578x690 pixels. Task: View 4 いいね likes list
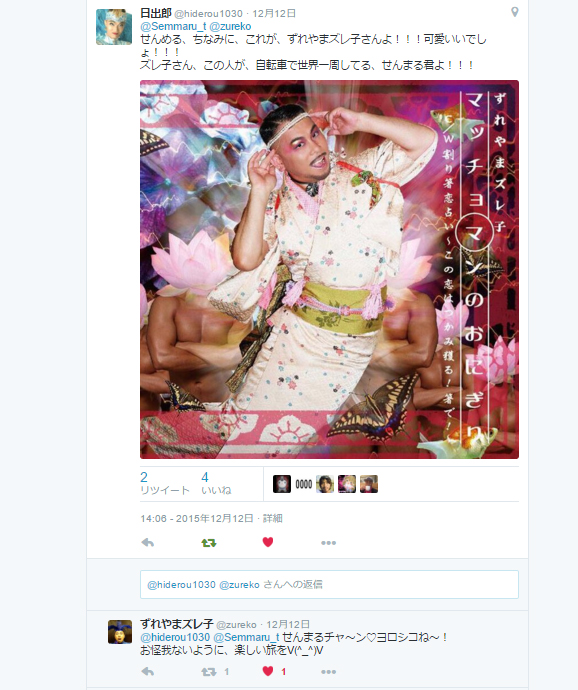(x=216, y=483)
